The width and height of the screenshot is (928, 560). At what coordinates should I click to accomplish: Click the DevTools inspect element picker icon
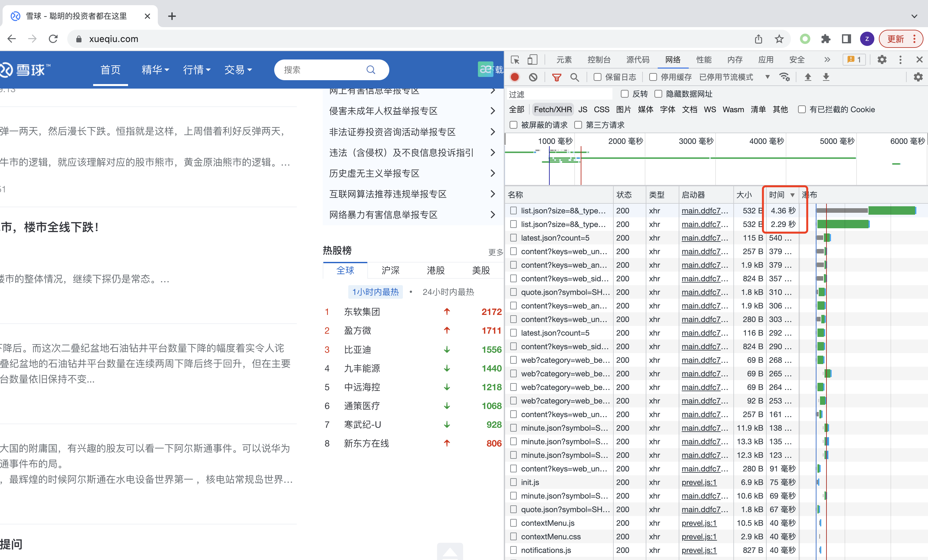515,60
